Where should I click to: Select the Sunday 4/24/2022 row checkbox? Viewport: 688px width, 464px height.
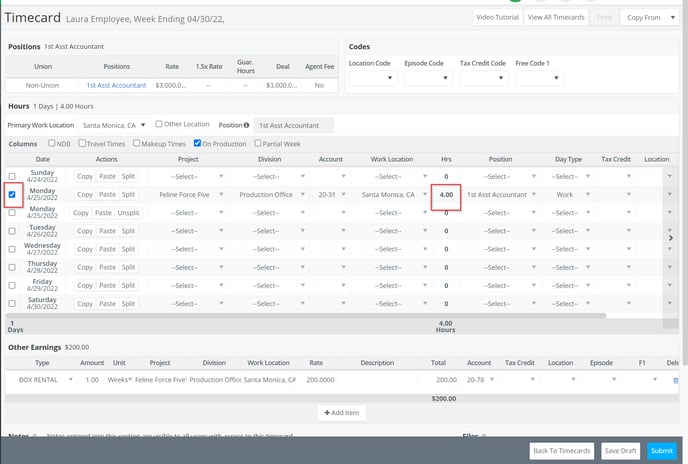(12, 176)
